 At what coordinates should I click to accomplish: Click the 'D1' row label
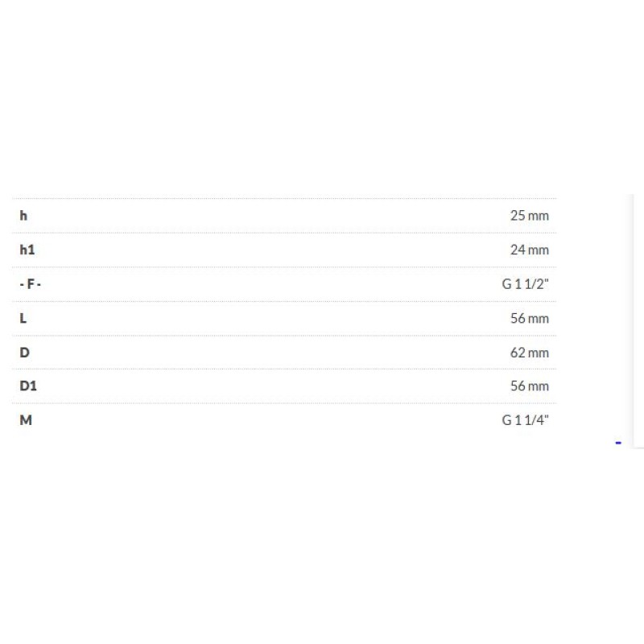point(28,386)
